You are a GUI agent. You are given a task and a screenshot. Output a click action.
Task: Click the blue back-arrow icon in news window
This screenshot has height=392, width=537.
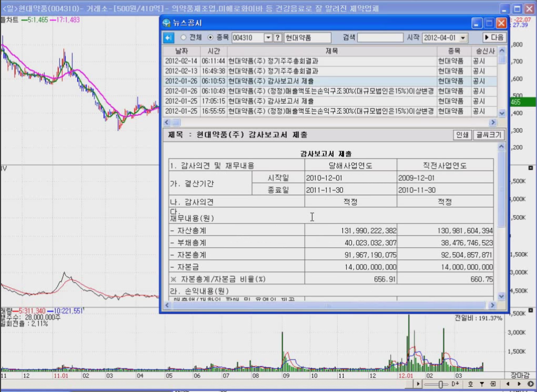[x=168, y=38]
